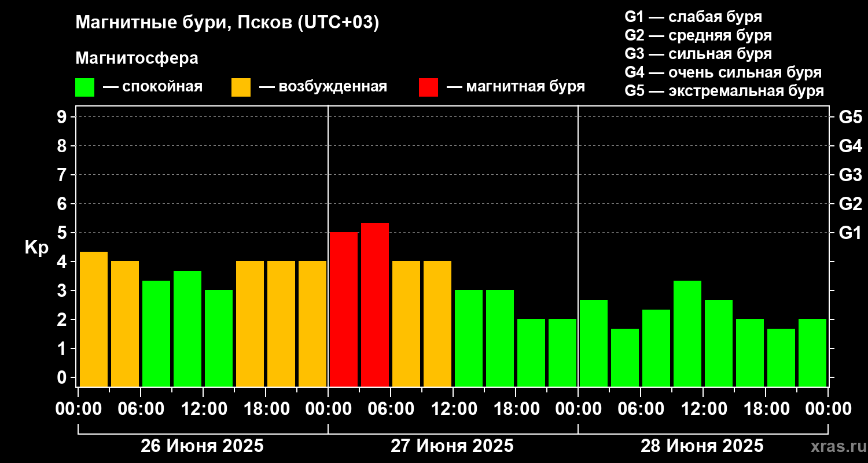Click the green bar for 28 June 09:00–12:00
Viewport: 868px width, 463px height.
pyautogui.click(x=687, y=333)
